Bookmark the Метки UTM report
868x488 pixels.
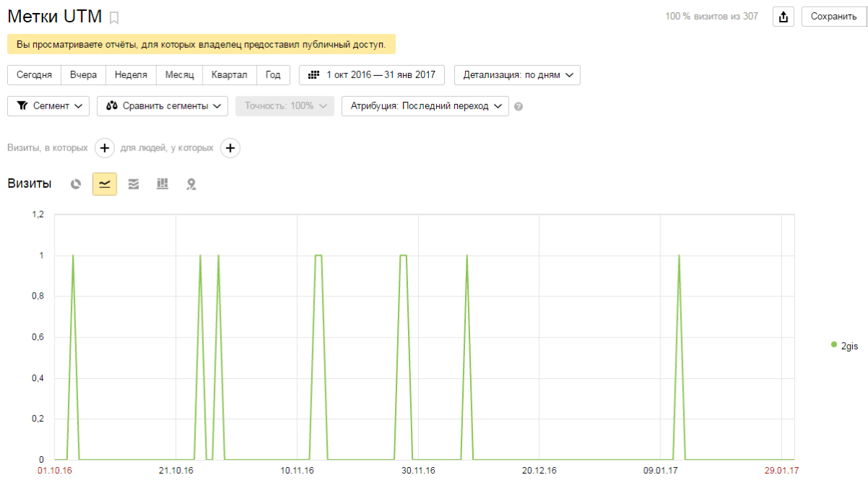pos(114,18)
